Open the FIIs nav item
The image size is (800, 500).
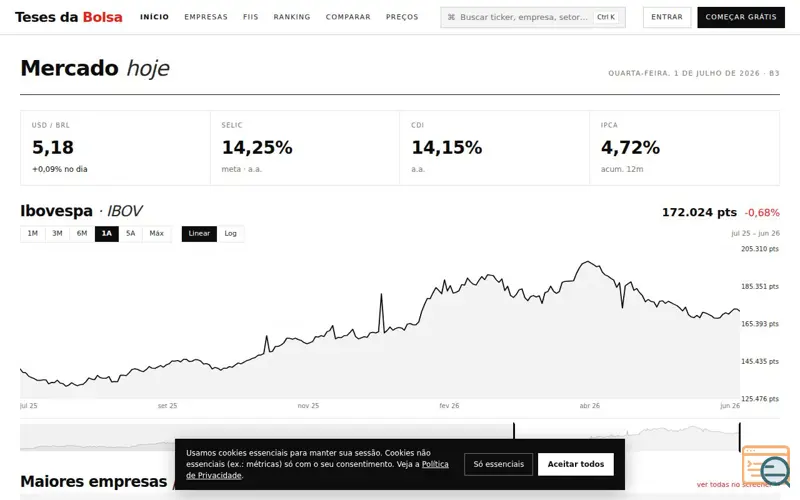[x=251, y=17]
